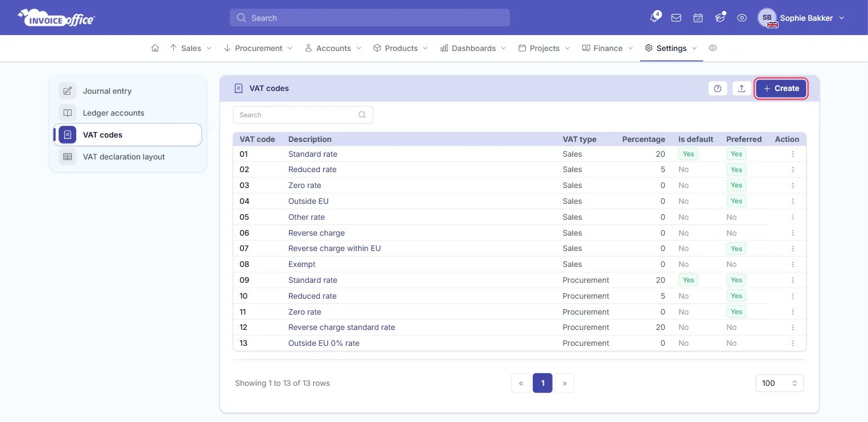The width and height of the screenshot is (868, 422).
Task: Open action menu for VAT code 05
Action: coord(792,217)
